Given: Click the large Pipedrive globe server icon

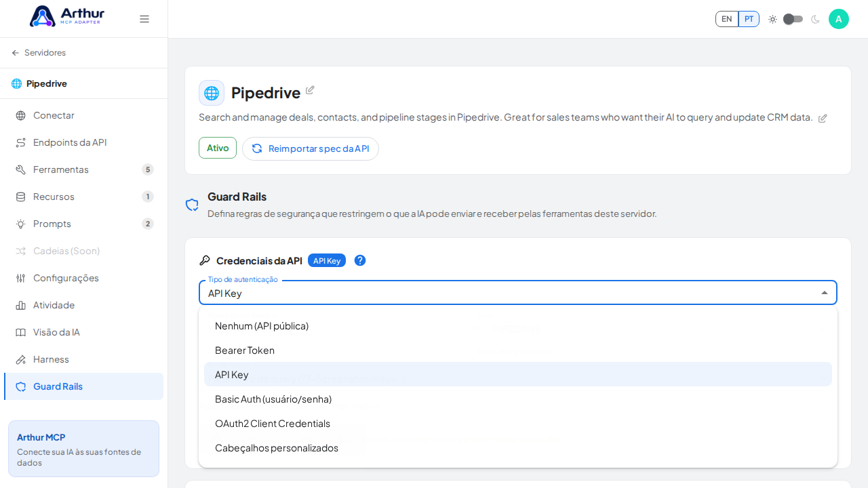Looking at the screenshot, I should 212,93.
